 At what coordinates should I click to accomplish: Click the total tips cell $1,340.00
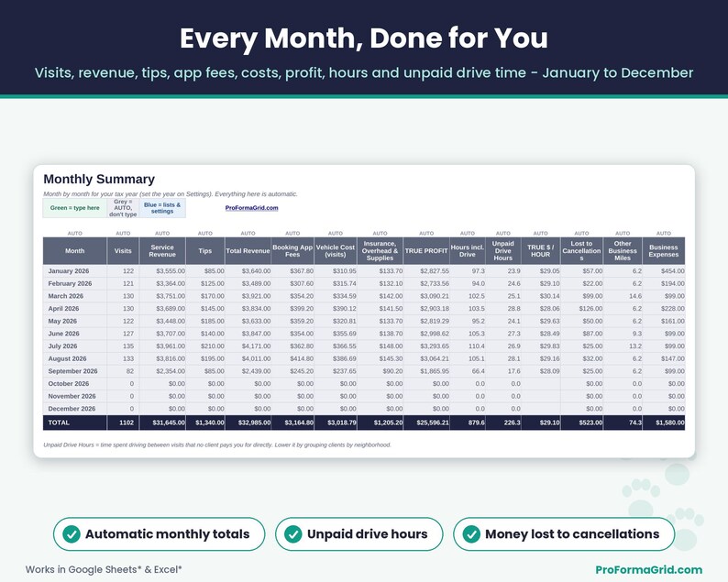(x=205, y=423)
